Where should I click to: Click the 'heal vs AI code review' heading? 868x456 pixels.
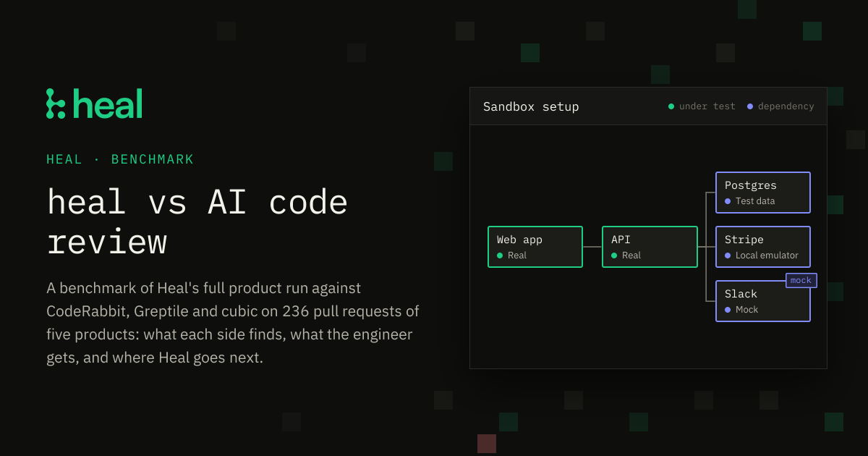(x=197, y=221)
